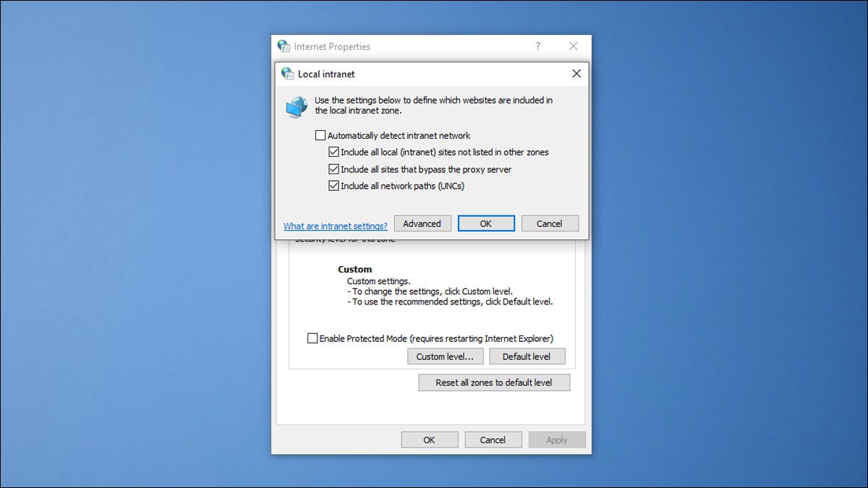
Task: Open the What are intranet settings? link
Action: [x=335, y=226]
